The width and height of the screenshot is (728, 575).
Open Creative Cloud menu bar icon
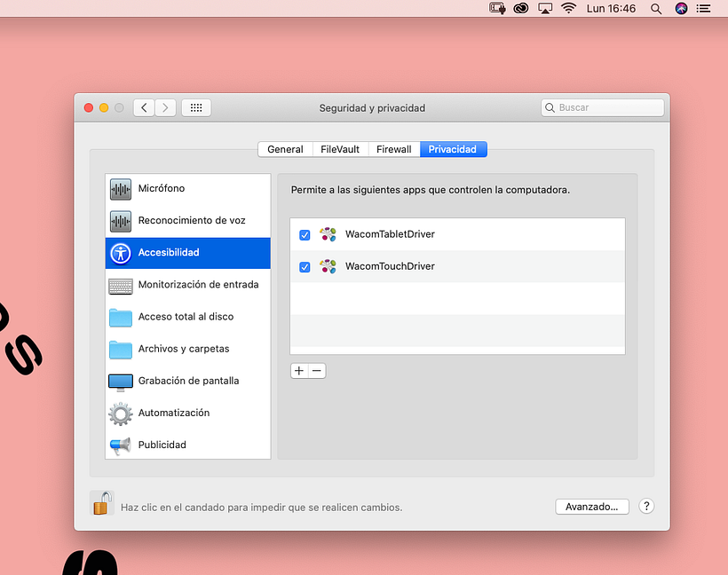(521, 8)
